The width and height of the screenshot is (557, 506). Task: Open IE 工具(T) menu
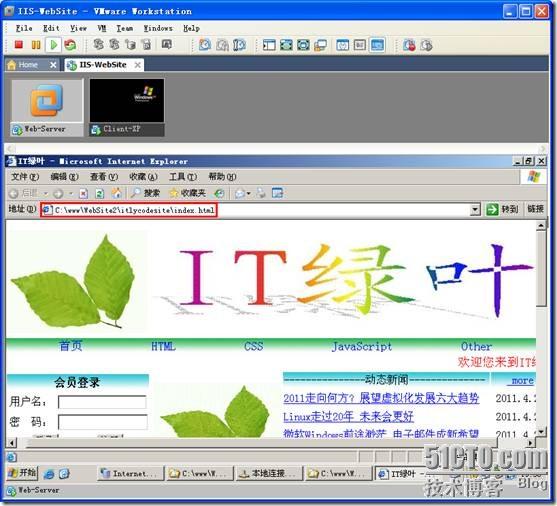[183, 177]
